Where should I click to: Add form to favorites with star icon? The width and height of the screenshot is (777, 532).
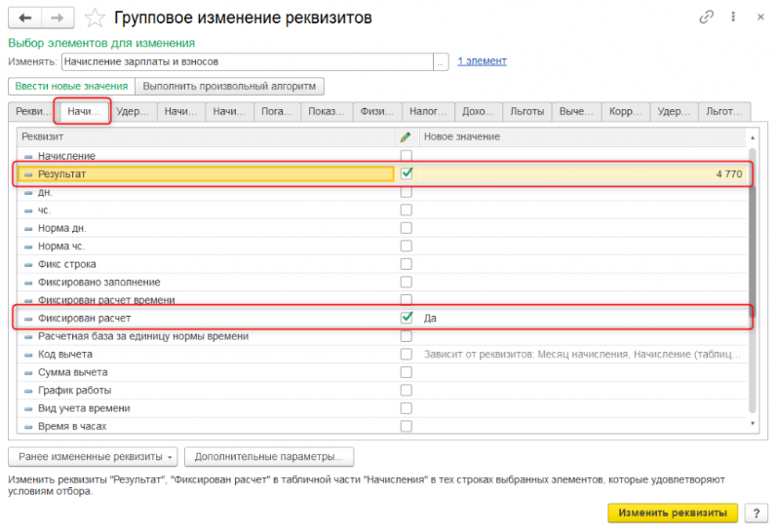pyautogui.click(x=94, y=18)
